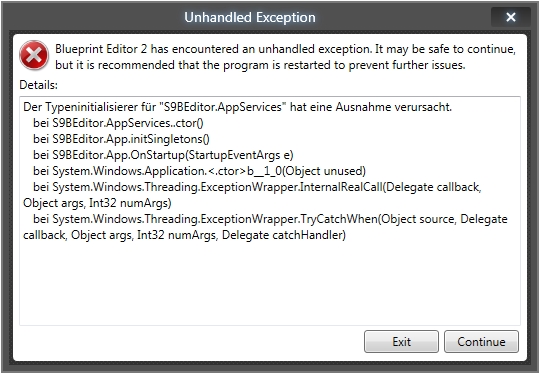This screenshot has width=539, height=373.
Task: Click the Details: label
Action: (38, 85)
